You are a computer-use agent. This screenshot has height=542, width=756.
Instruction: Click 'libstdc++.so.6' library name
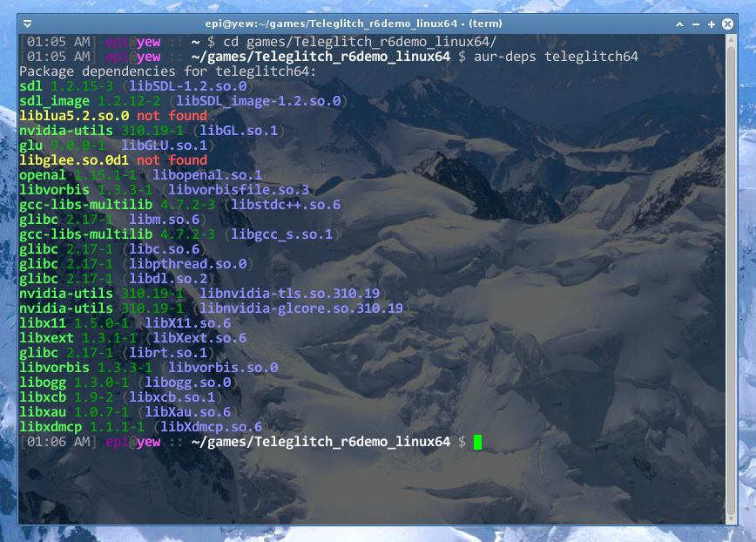pyautogui.click(x=286, y=205)
